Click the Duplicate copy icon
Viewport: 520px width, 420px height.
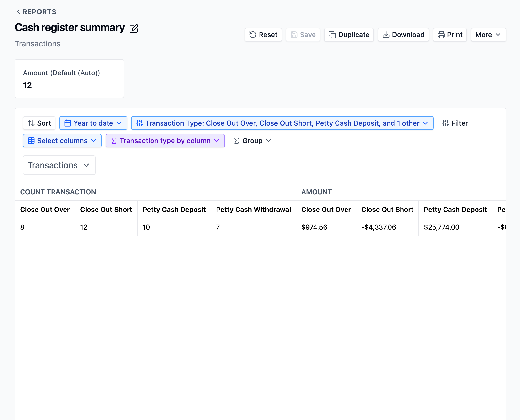coord(332,35)
